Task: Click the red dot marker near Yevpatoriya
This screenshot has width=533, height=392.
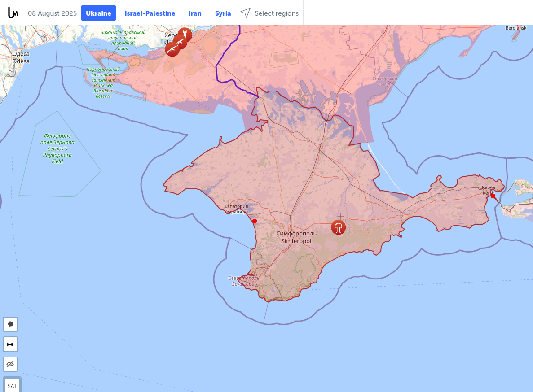Action: (255, 221)
